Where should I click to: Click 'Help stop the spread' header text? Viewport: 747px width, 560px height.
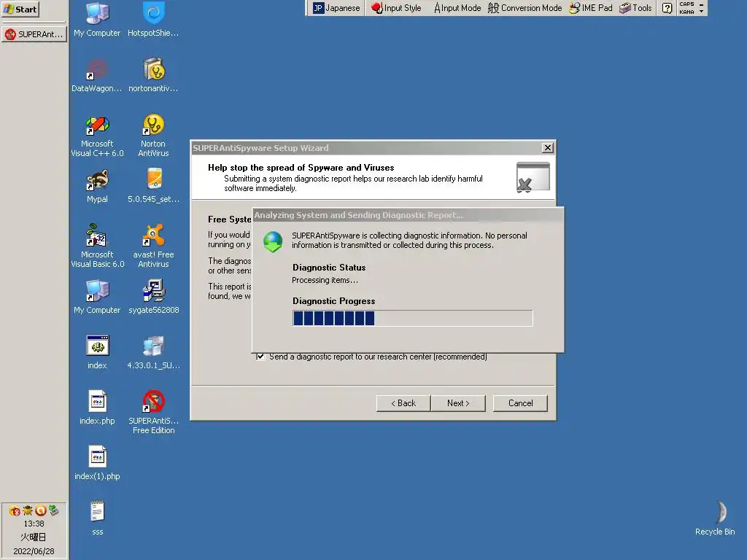point(301,168)
